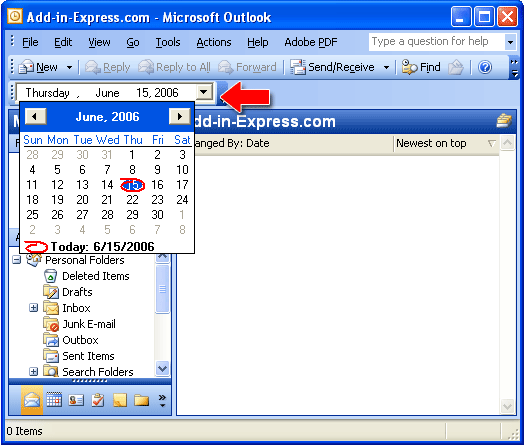Switch to Tasks view icon

click(98, 400)
